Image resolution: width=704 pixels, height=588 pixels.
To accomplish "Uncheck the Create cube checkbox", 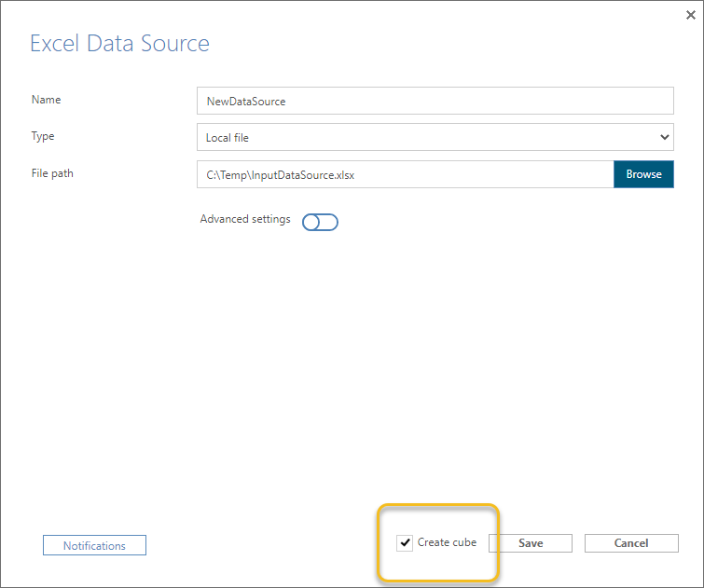I will tap(405, 543).
